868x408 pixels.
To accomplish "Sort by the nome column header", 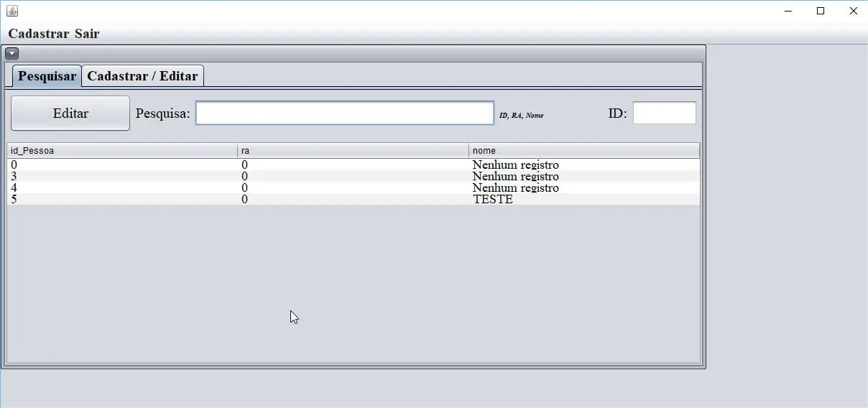I will click(584, 151).
